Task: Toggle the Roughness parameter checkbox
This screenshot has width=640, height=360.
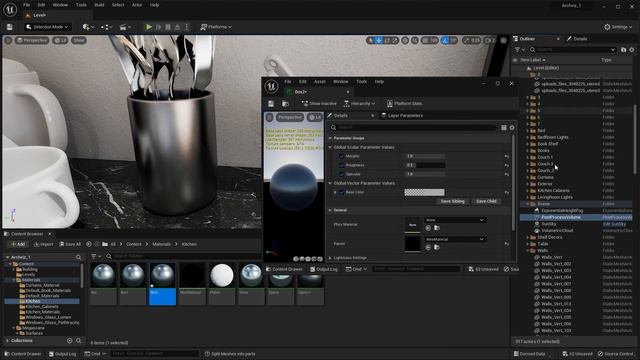Action: coord(342,165)
